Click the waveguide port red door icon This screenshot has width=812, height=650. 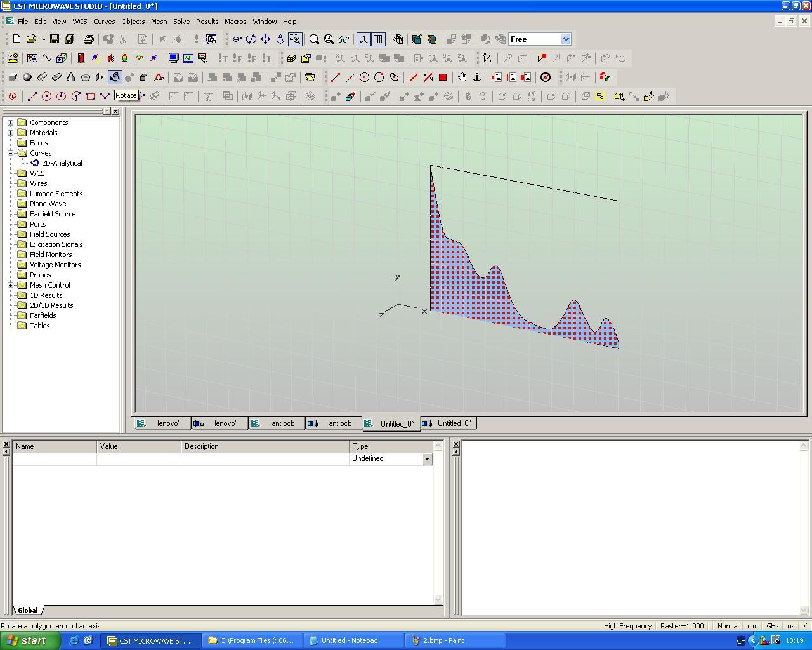tap(81, 58)
